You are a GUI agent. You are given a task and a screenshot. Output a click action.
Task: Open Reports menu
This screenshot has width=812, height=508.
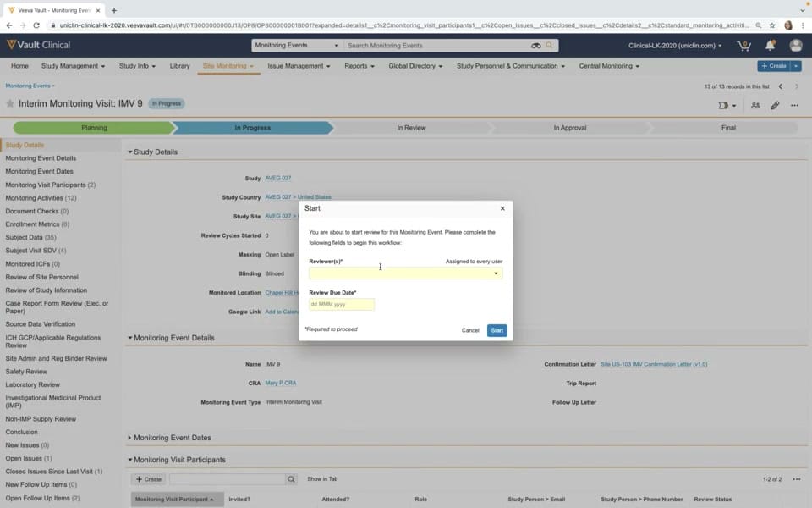359,66
